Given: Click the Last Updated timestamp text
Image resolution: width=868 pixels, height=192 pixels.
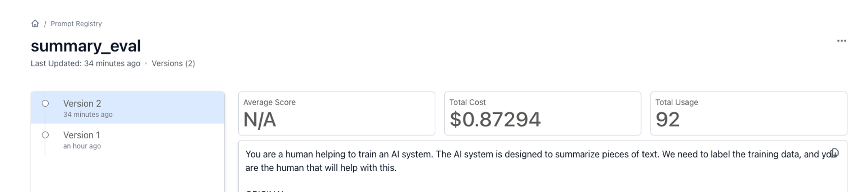Looking at the screenshot, I should click(x=85, y=63).
